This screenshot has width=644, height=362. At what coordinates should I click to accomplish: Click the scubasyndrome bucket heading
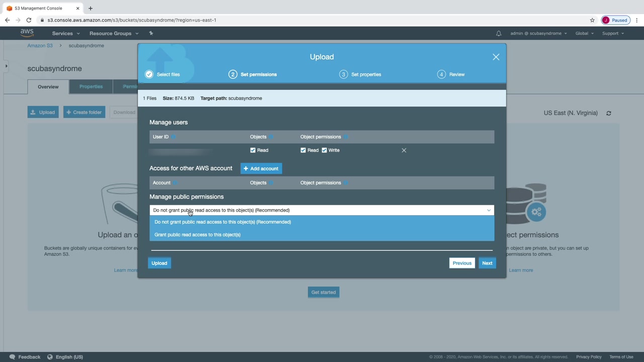[54, 69]
